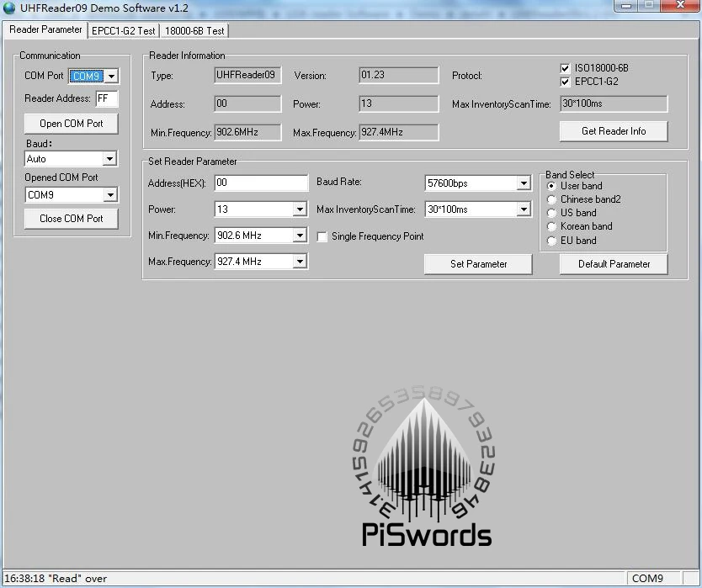This screenshot has height=588, width=702.
Task: Close the UHFReader09 Demo Software window
Action: pos(680,5)
